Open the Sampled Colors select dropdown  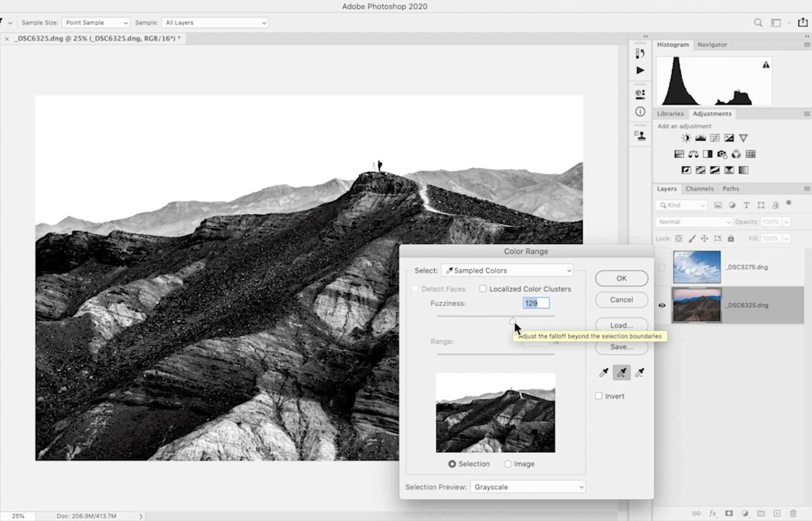pyautogui.click(x=508, y=271)
